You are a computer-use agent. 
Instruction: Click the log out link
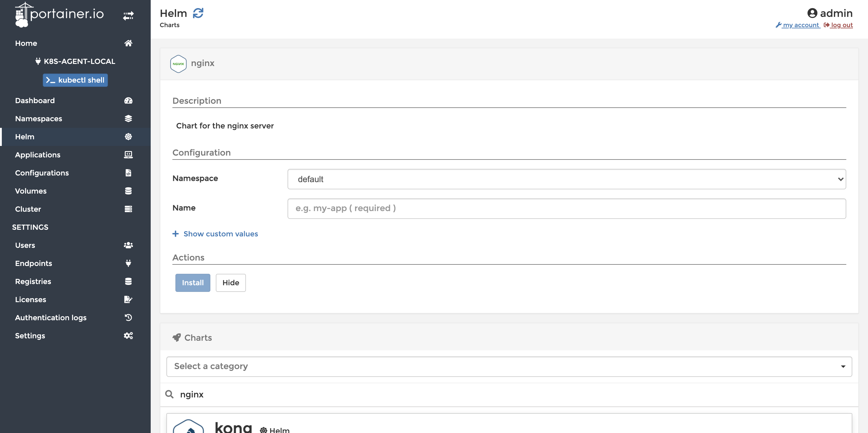838,25
